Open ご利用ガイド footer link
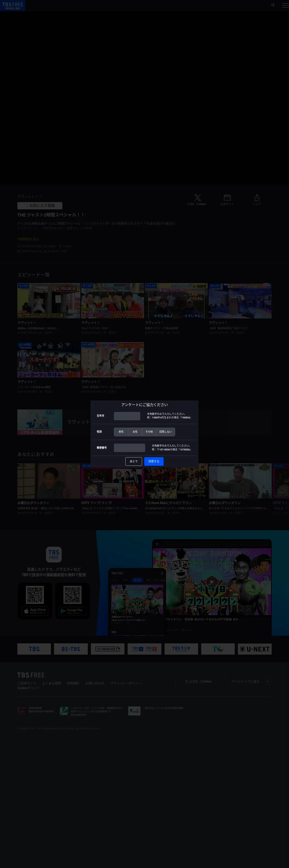The width and height of the screenshot is (289, 868). tap(27, 683)
